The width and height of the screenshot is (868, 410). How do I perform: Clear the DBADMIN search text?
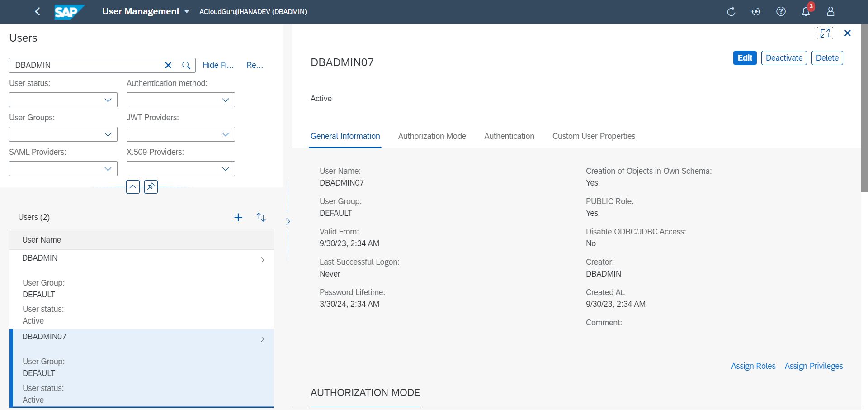click(x=168, y=65)
